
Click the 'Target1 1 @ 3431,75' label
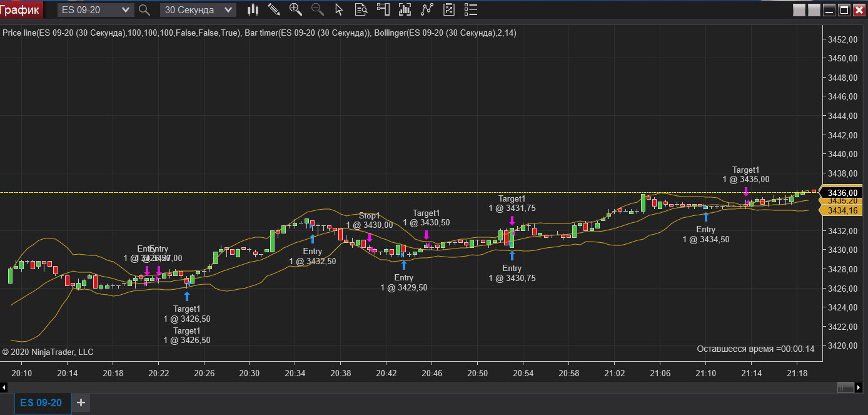(x=512, y=204)
